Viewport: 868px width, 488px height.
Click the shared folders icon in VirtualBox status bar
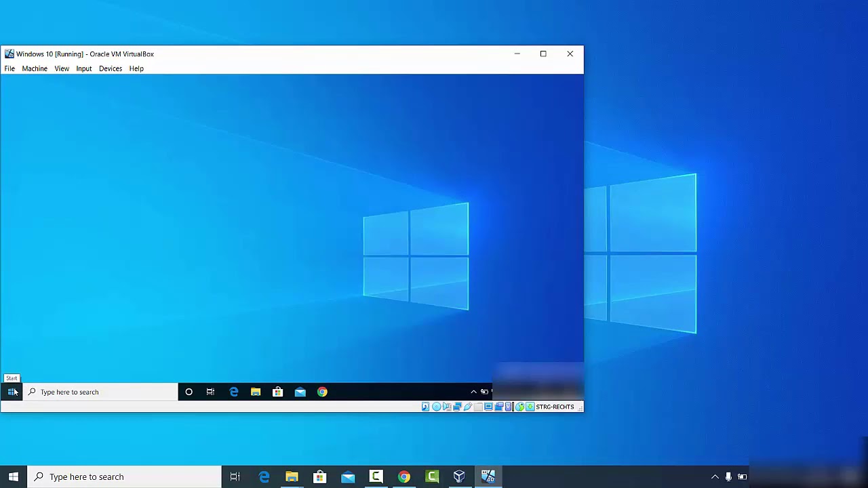[x=478, y=407]
